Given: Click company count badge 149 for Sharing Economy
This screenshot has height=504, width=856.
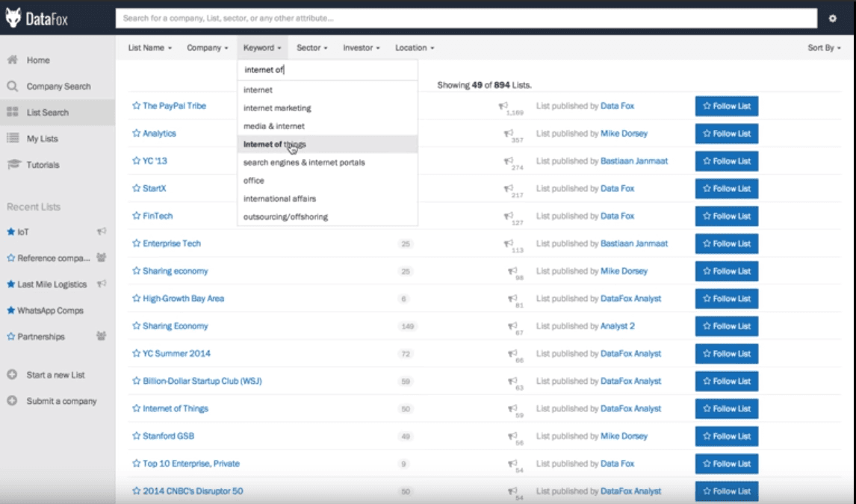Looking at the screenshot, I should [x=407, y=326].
